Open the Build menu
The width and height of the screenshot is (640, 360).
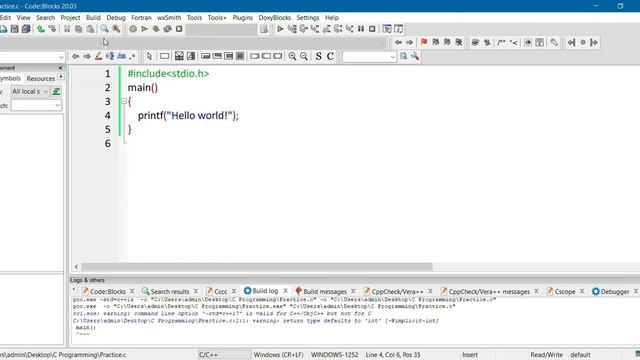coord(93,18)
